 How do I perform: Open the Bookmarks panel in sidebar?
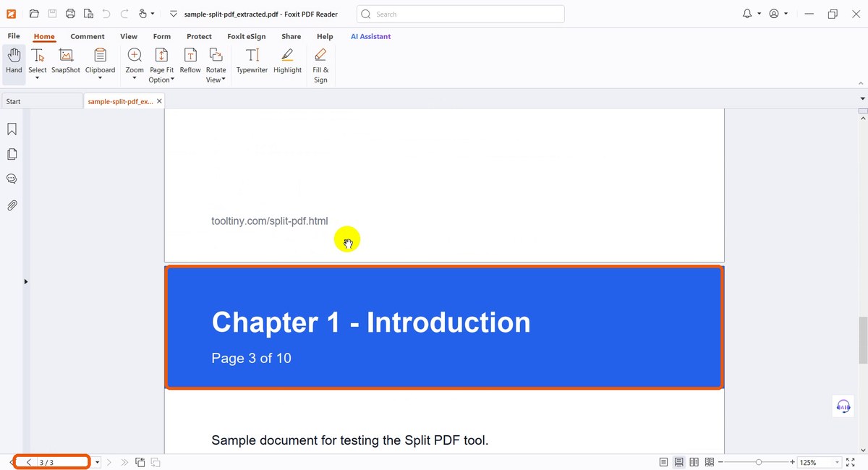coord(12,129)
